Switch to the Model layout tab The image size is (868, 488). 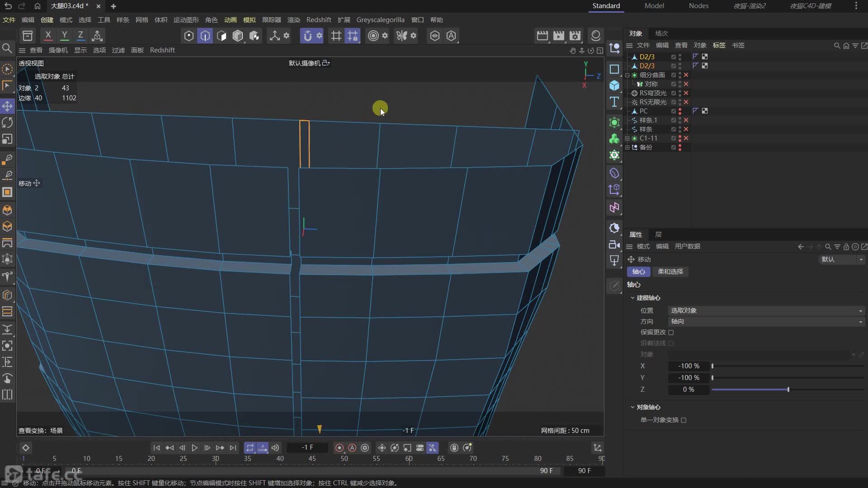pos(654,6)
